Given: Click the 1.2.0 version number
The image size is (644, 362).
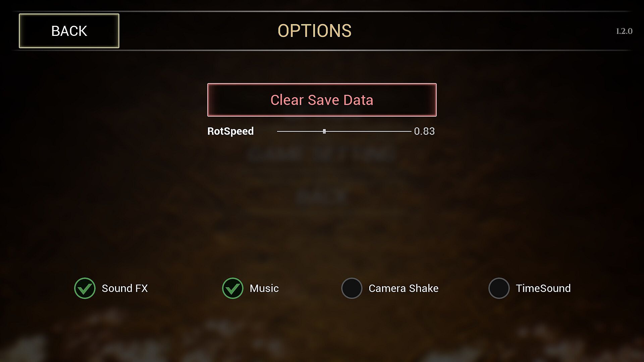Looking at the screenshot, I should point(624,31).
